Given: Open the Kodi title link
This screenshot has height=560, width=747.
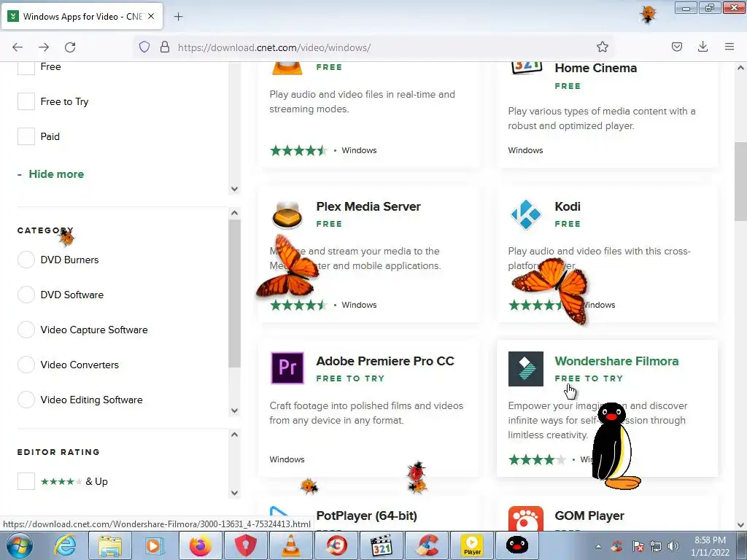Looking at the screenshot, I should [x=568, y=206].
